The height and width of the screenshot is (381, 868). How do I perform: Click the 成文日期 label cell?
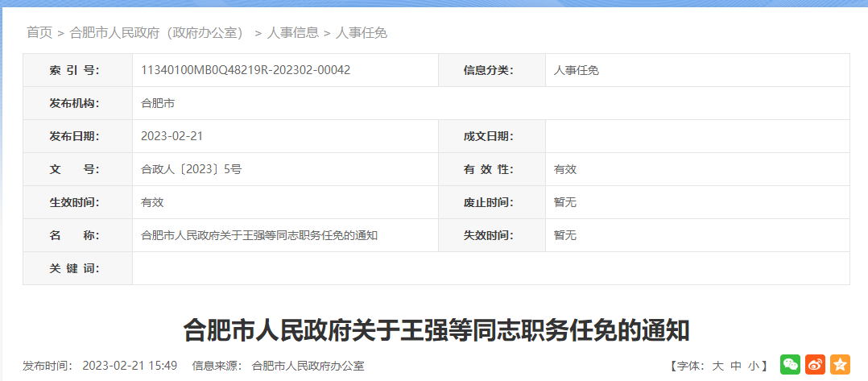point(492,136)
